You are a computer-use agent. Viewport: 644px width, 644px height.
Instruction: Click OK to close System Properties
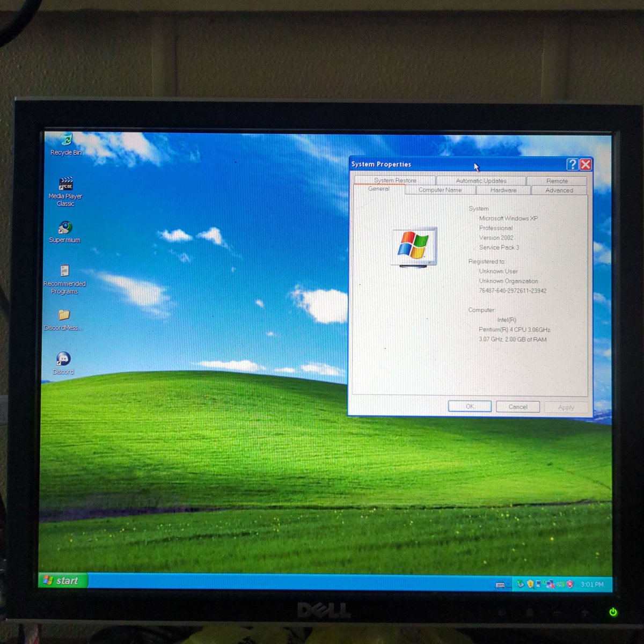click(x=470, y=406)
